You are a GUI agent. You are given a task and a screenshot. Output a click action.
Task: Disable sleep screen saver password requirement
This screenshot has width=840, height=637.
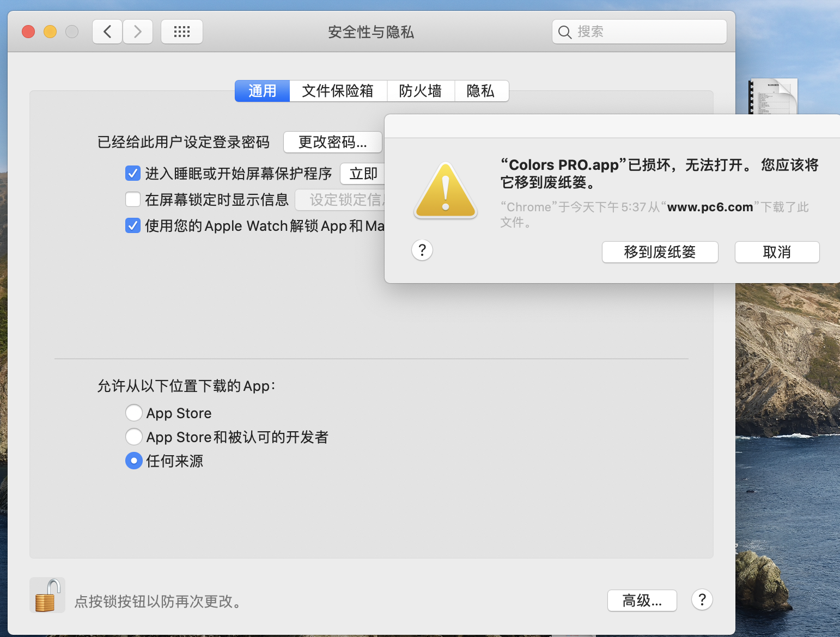click(x=132, y=173)
